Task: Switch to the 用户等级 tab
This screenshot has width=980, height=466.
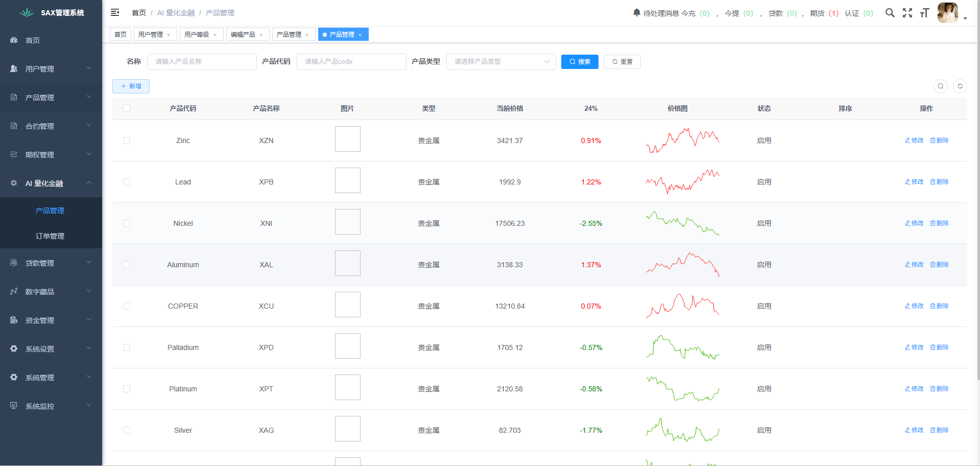Action: (197, 35)
